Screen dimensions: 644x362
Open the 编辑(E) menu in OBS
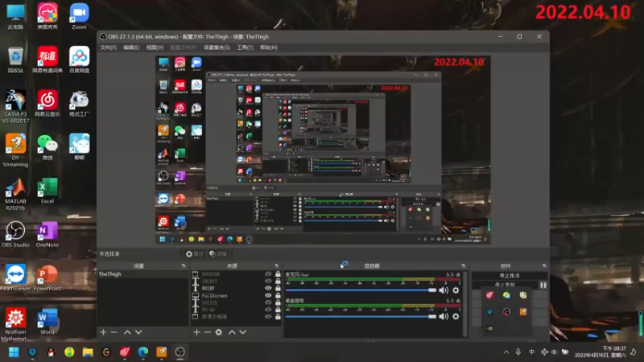coord(131,47)
